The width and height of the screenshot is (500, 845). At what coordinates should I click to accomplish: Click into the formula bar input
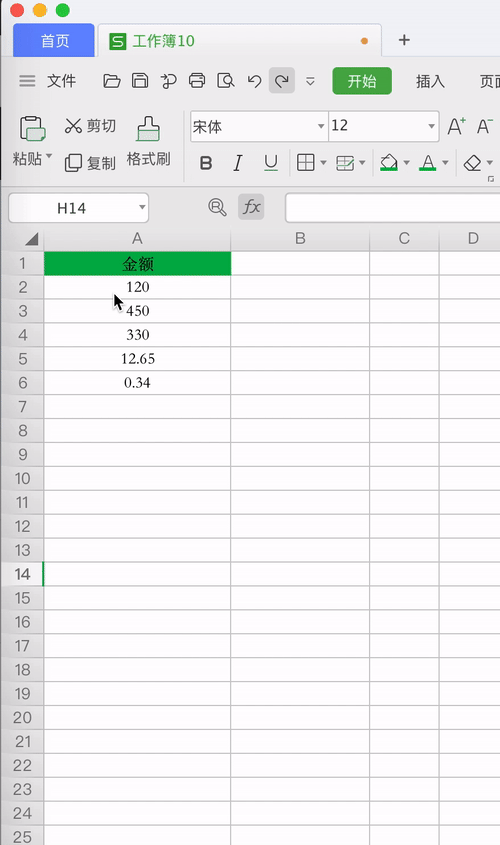point(393,208)
